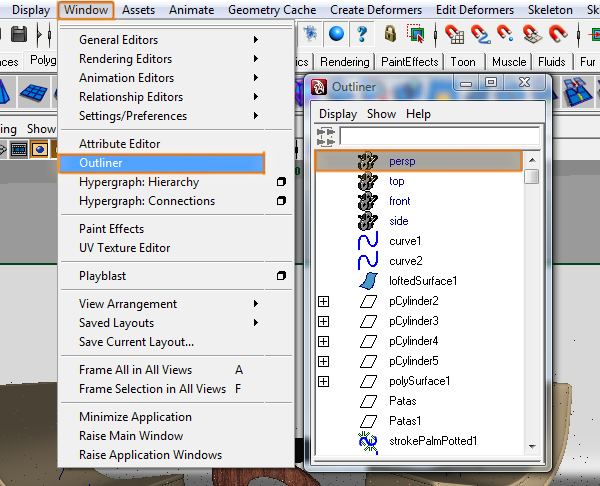600x486 pixels.
Task: Expand the pCylinder4 node
Action: [323, 341]
